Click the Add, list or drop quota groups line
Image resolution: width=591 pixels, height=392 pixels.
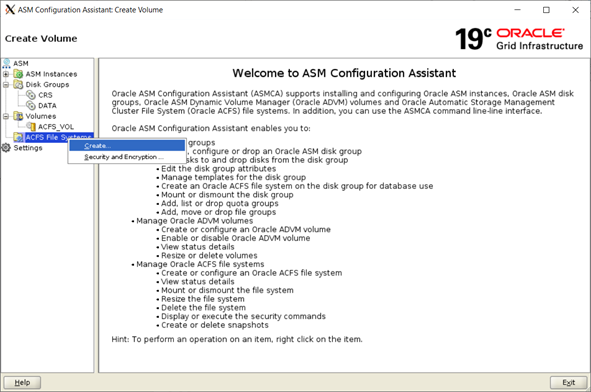click(x=220, y=204)
